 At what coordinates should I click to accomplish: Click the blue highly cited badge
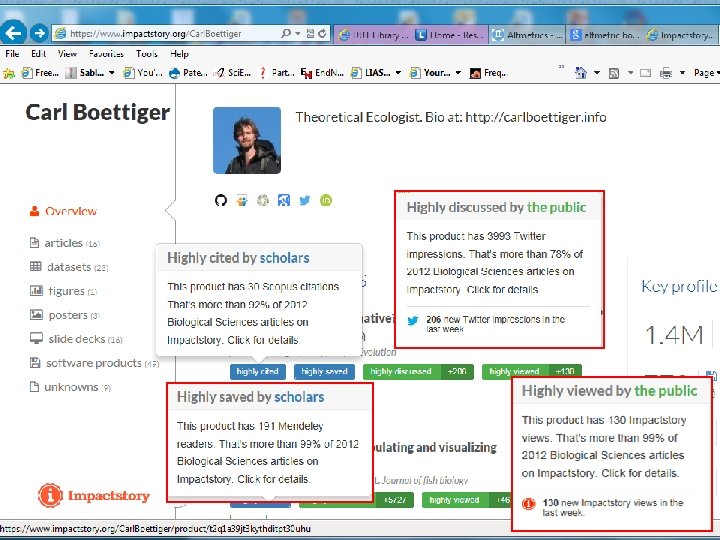point(258,371)
